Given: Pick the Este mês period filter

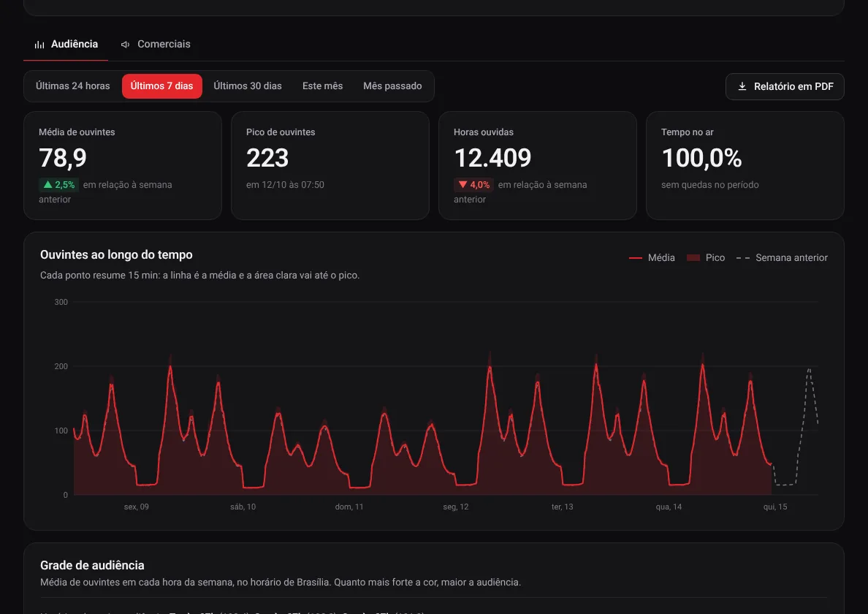Looking at the screenshot, I should [x=323, y=86].
